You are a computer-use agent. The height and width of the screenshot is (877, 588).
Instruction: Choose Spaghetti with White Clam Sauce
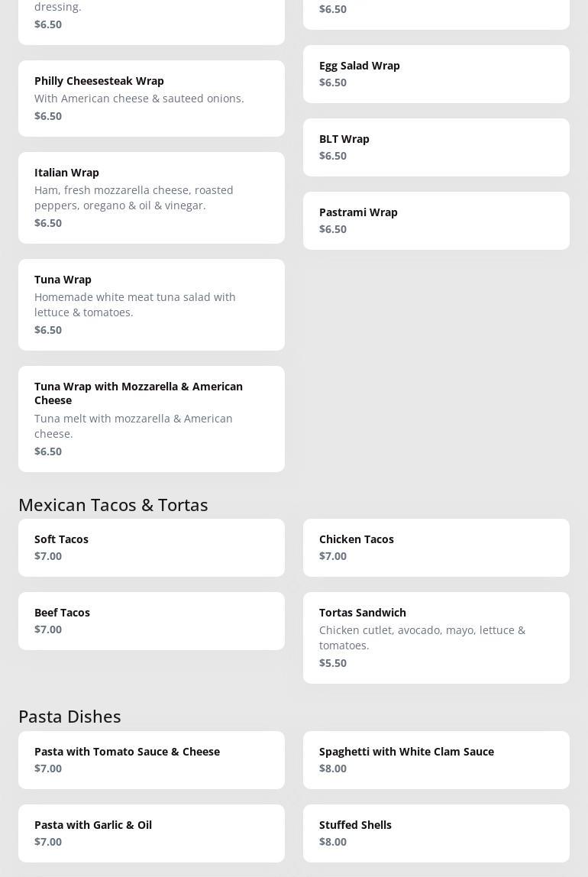coord(436,760)
